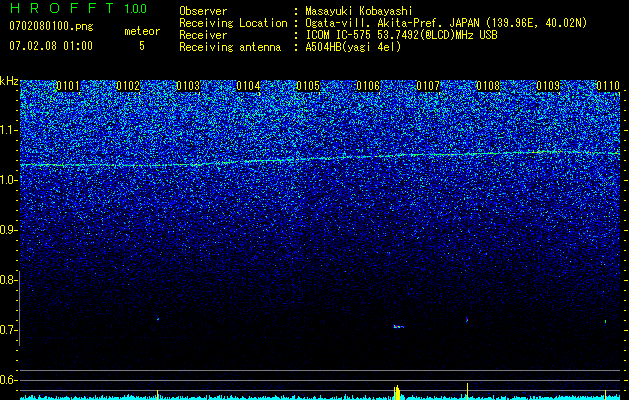Click the 'Receiving antenna' field label
This screenshot has width=629, height=400.
(230, 47)
